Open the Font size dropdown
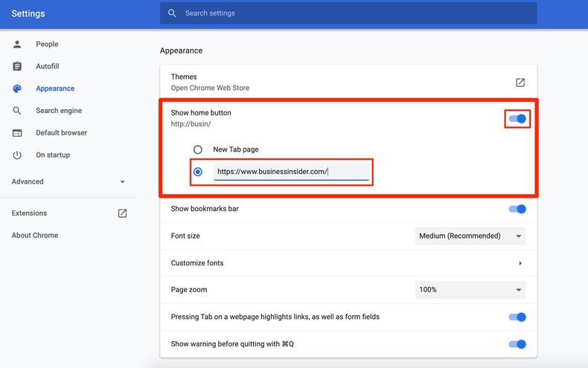588x368 pixels. point(470,236)
